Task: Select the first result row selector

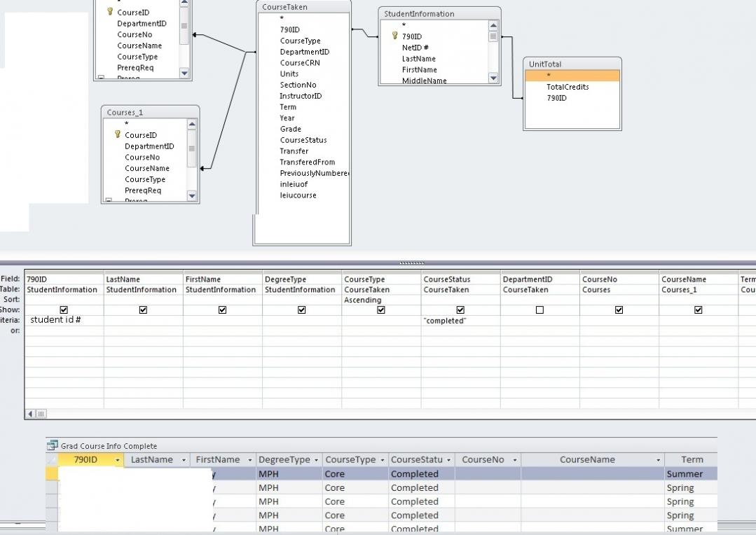Action: [x=52, y=474]
